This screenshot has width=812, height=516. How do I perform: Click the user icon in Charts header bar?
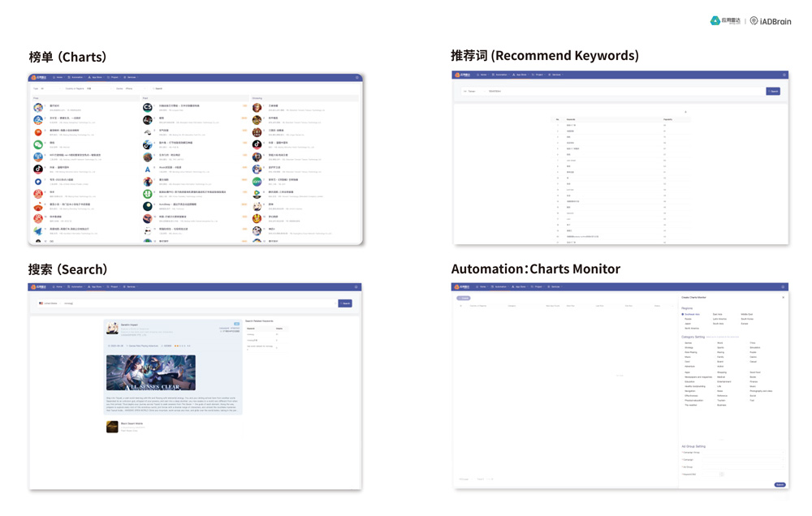[x=356, y=78]
